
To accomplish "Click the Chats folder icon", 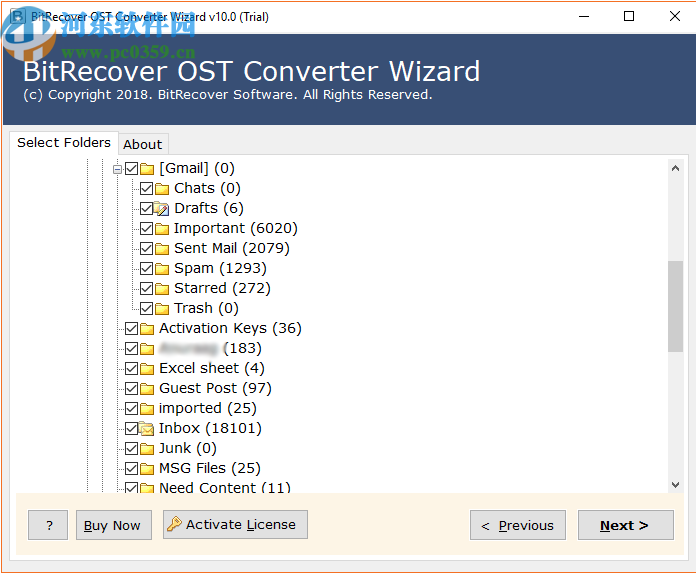I will point(162,189).
